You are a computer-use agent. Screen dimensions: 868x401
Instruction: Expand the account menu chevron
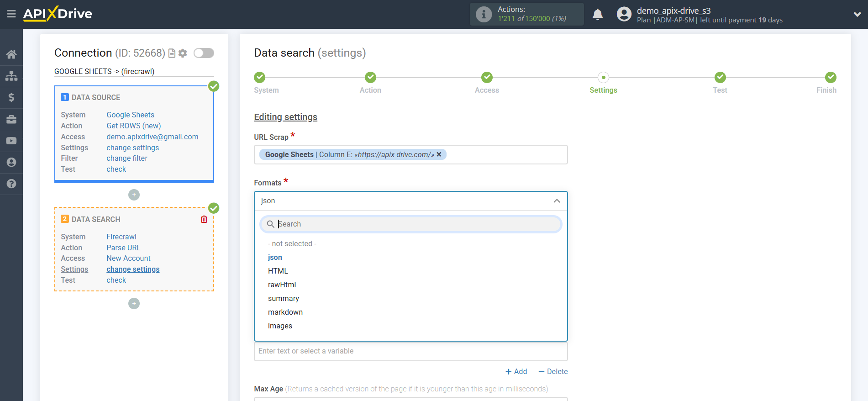(857, 15)
